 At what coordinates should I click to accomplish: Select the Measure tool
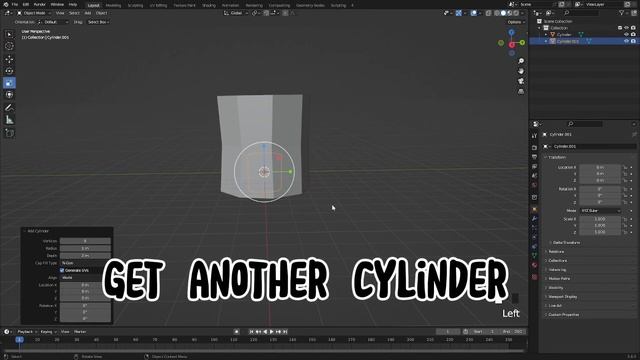click(x=9, y=120)
